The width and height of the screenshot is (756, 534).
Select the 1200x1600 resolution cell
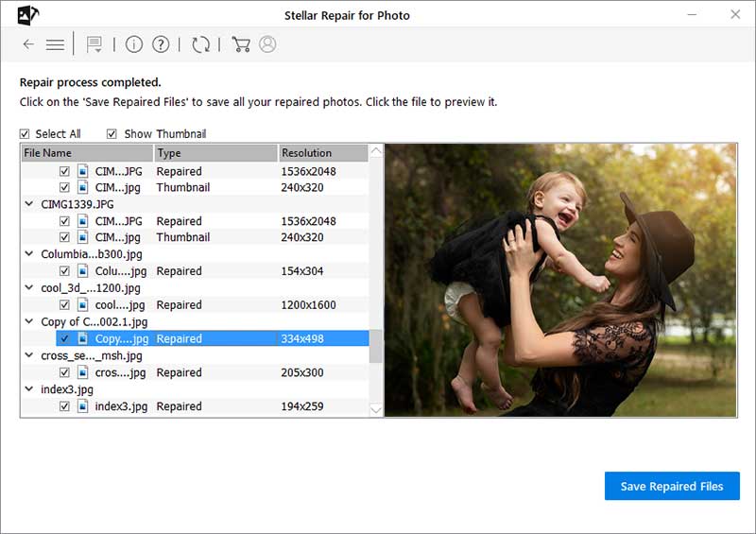click(x=308, y=305)
